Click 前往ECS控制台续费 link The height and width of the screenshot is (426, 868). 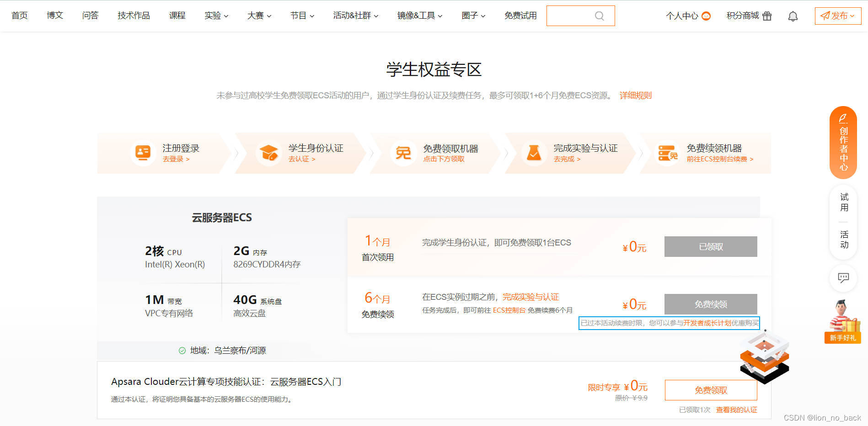coord(720,159)
